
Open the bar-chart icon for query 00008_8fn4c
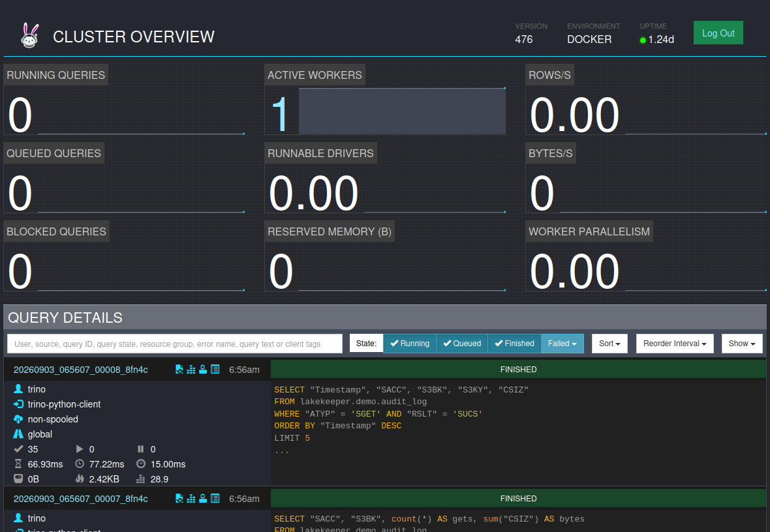pyautogui.click(x=191, y=370)
